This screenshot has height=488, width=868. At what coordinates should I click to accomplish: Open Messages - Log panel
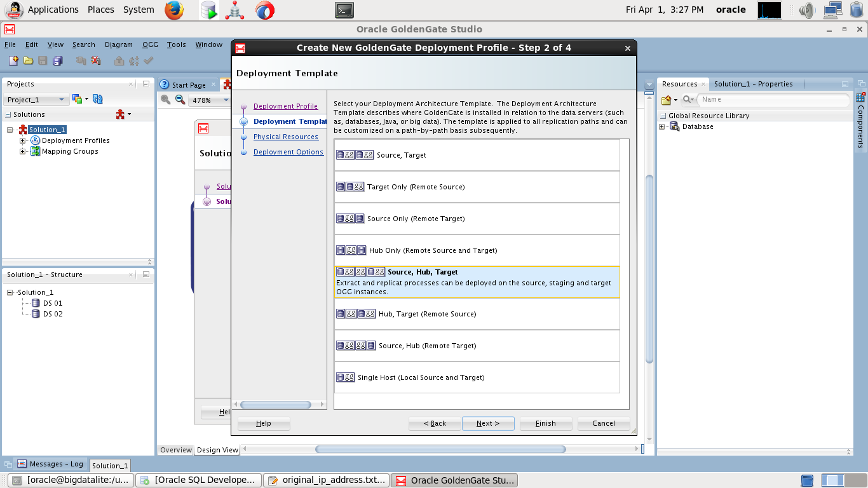click(50, 464)
